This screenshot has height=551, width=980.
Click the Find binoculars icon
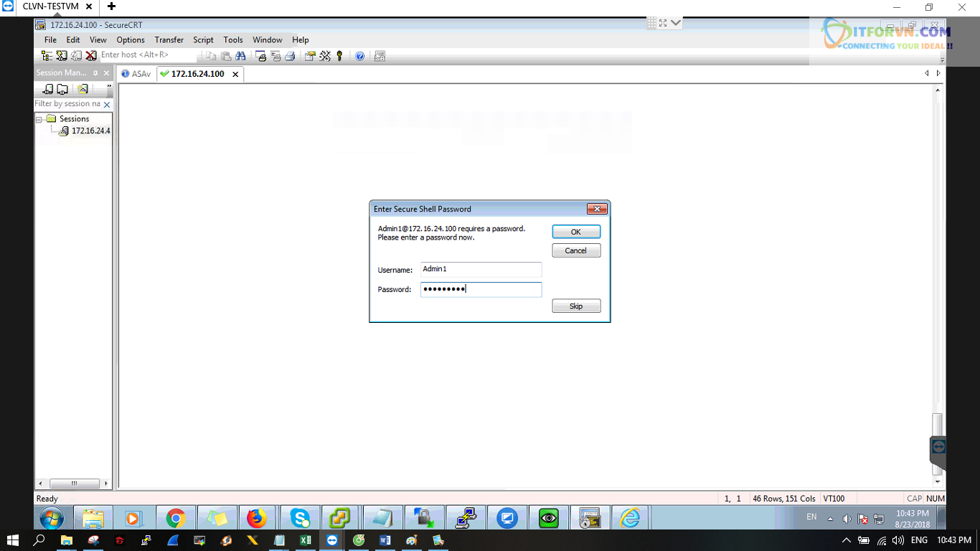click(x=240, y=55)
